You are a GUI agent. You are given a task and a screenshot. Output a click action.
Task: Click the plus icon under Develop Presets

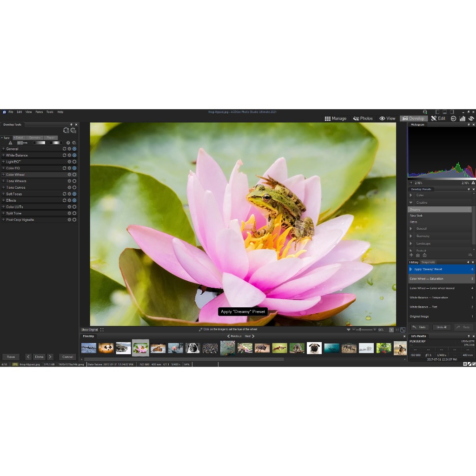tap(411, 255)
